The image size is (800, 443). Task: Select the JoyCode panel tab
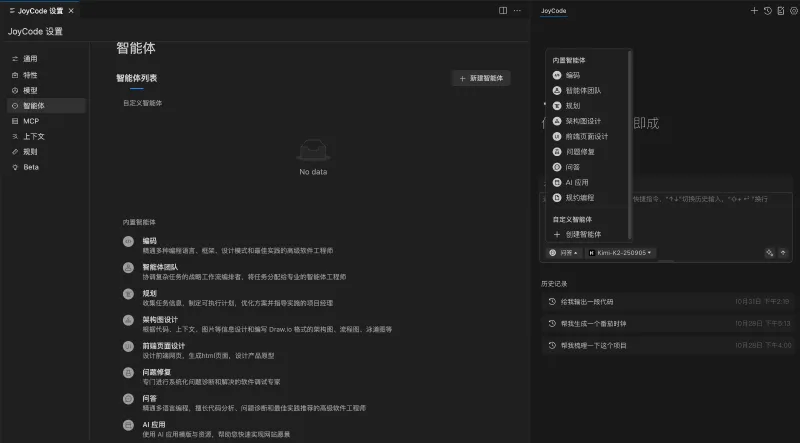click(x=554, y=11)
